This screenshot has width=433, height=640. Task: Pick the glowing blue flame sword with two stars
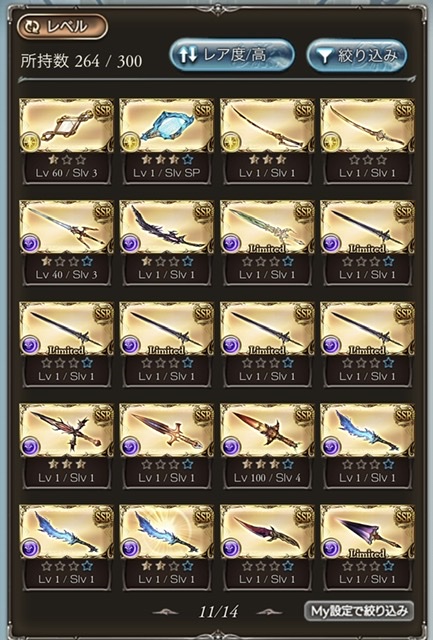point(167,547)
